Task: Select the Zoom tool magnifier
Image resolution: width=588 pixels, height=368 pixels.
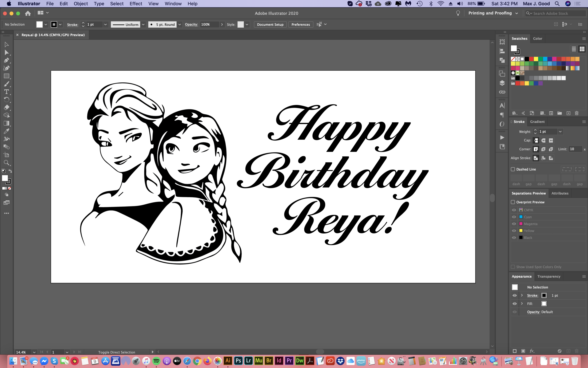Action: (x=7, y=163)
